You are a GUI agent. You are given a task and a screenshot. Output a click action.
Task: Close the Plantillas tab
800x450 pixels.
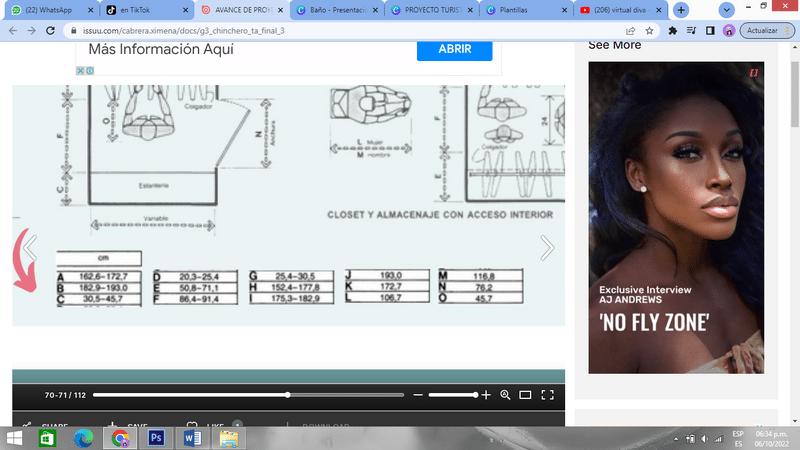(x=564, y=10)
